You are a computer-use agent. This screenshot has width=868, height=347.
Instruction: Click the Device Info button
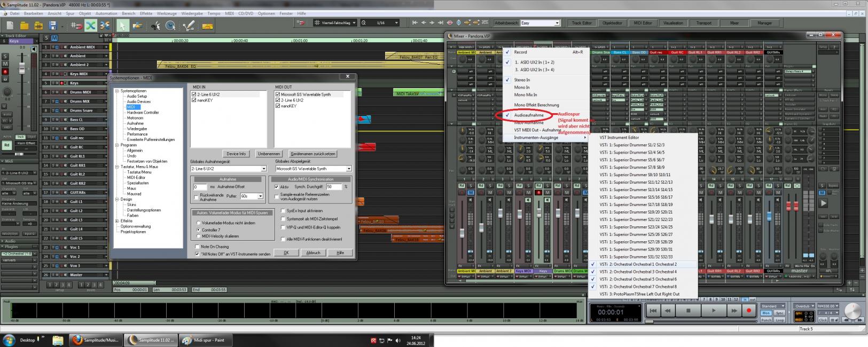(236, 154)
